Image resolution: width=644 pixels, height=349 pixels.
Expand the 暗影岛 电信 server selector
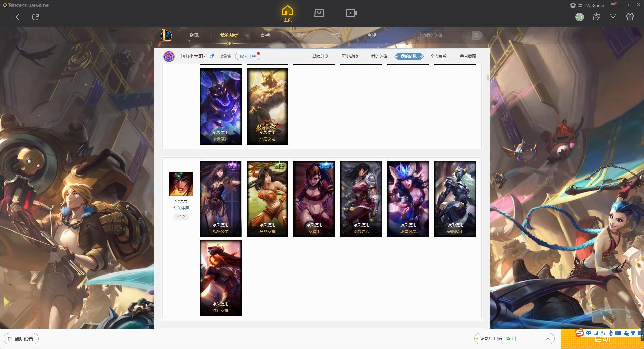(x=514, y=339)
